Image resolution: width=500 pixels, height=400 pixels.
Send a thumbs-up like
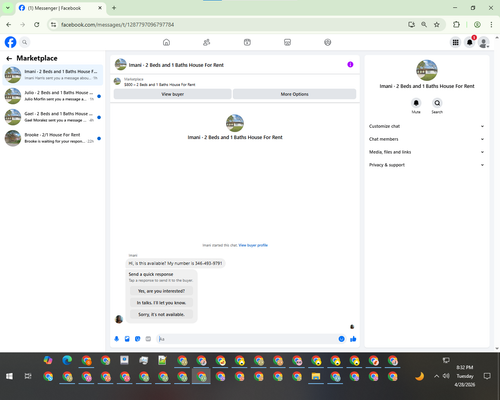click(x=353, y=339)
